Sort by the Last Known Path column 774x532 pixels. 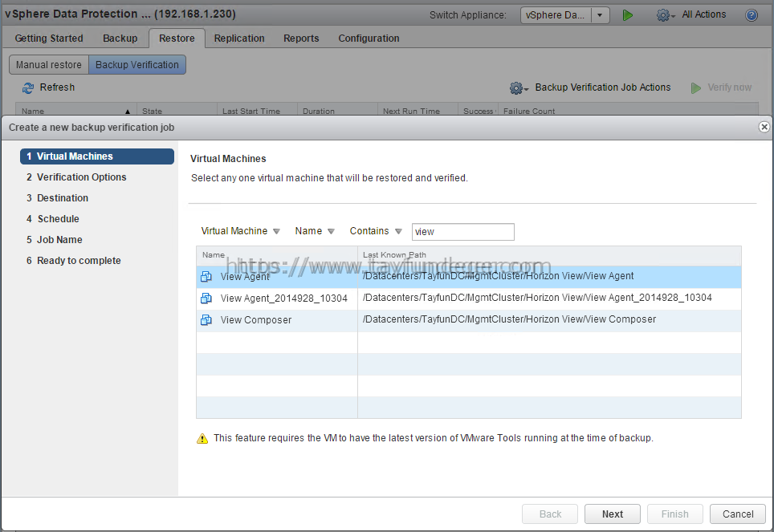[549, 255]
